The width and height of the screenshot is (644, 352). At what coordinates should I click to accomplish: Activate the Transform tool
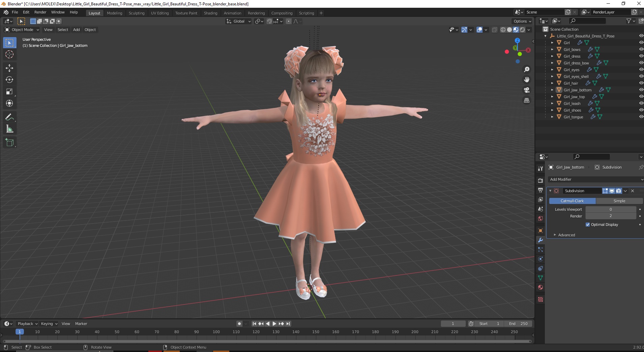(9, 104)
